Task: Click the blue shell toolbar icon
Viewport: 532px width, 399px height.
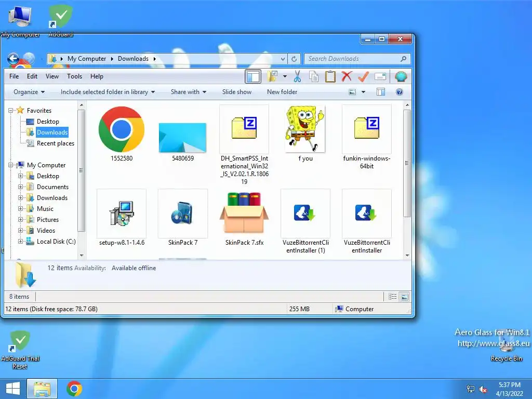Action: 401,76
